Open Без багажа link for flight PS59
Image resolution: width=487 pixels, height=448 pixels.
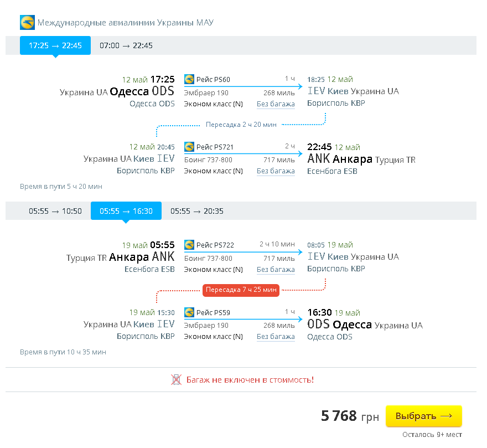[x=276, y=337]
